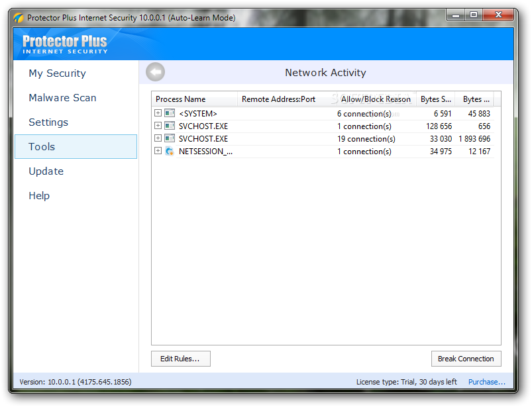532x407 pixels.
Task: Click the "6 connection(s)" cell
Action: pyautogui.click(x=364, y=114)
